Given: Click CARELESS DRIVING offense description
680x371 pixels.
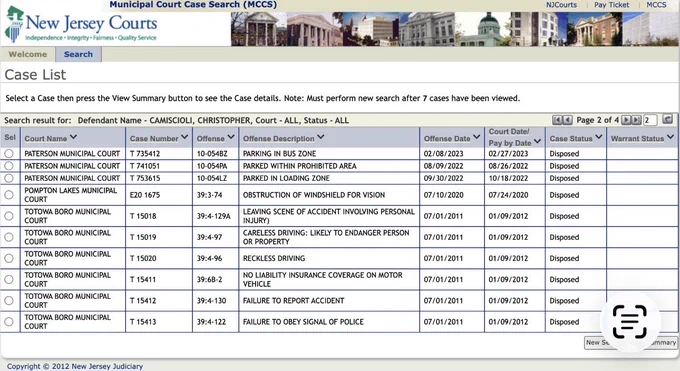Looking at the screenshot, I should tap(326, 237).
